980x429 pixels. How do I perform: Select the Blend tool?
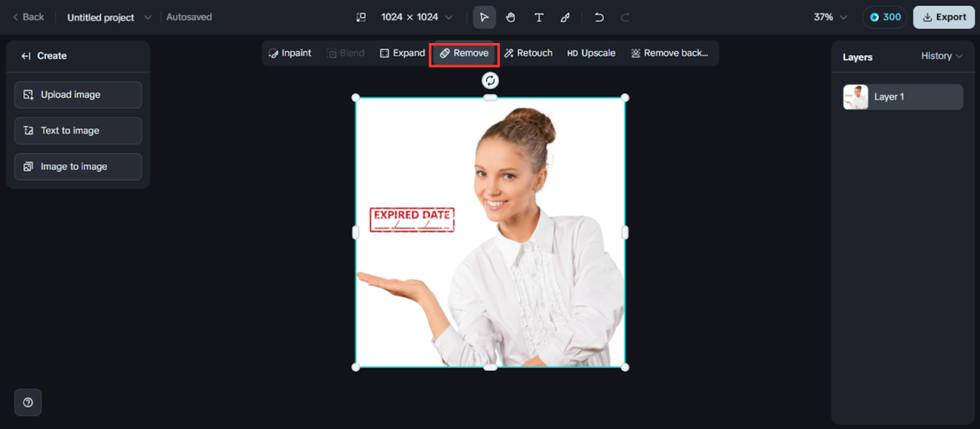point(346,53)
